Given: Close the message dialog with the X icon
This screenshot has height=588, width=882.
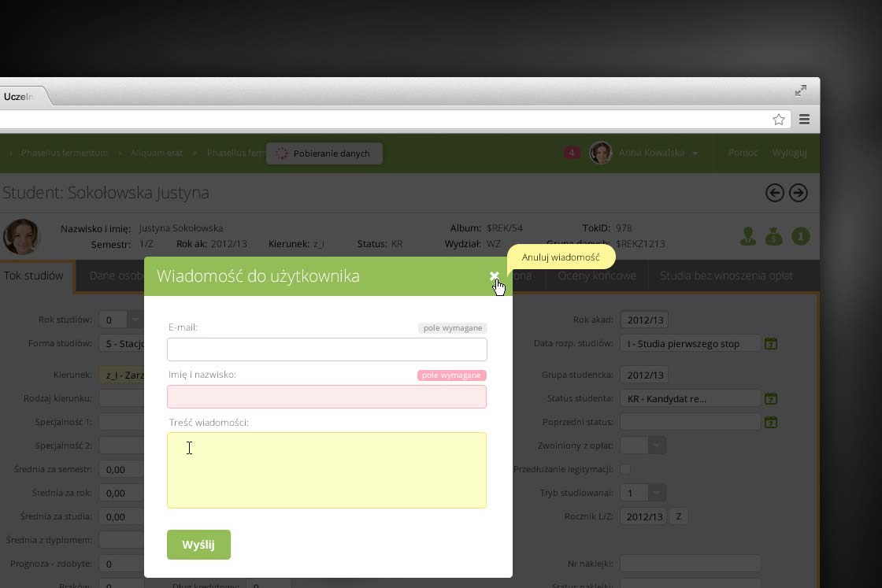Looking at the screenshot, I should pos(494,276).
